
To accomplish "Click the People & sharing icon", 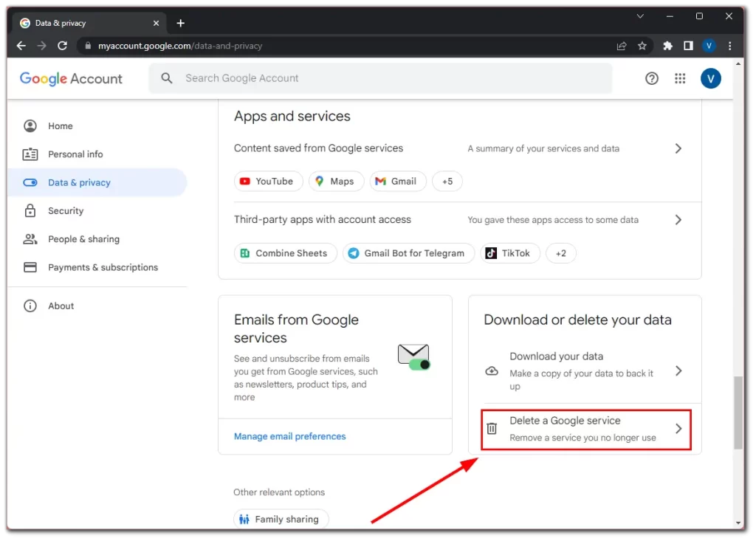I will (x=30, y=239).
